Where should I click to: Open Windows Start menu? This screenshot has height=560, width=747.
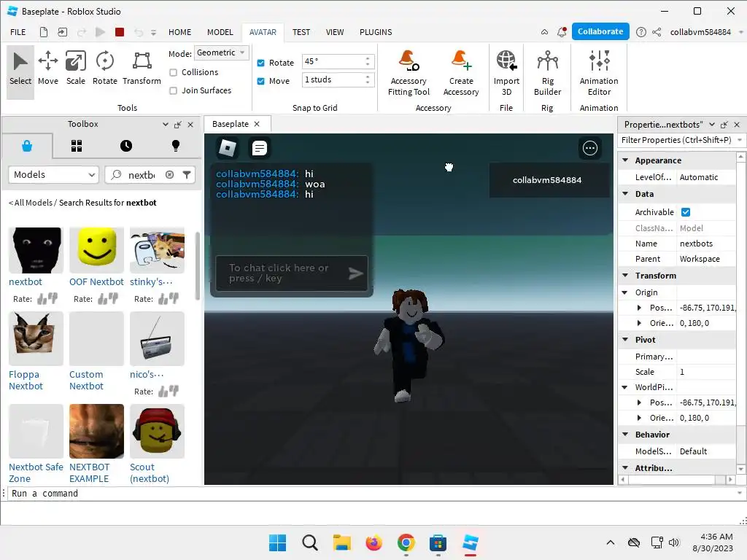277,542
